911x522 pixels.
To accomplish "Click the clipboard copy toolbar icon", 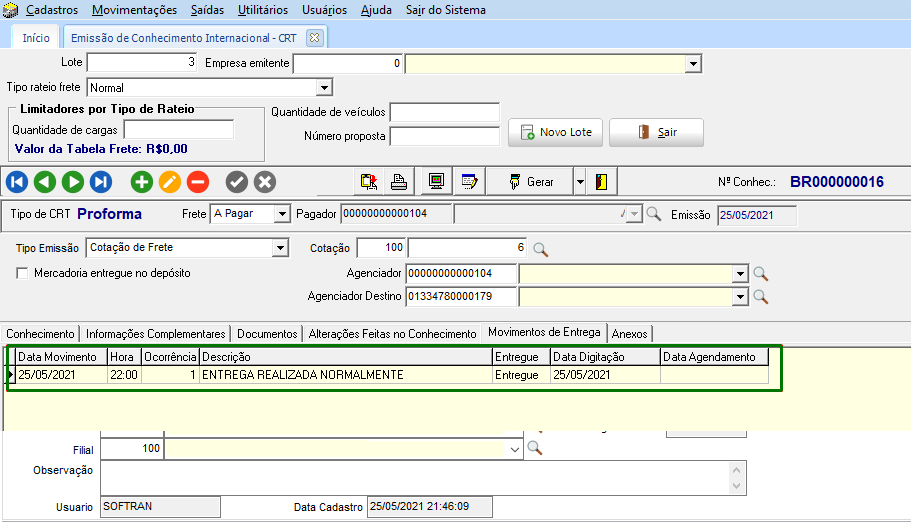I will coord(369,182).
